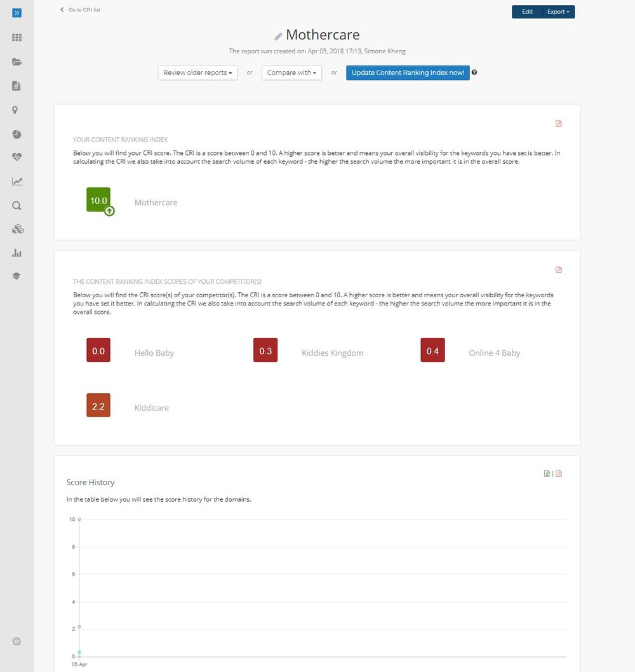This screenshot has height=672, width=635.
Task: Export Score History to Excel via green icon
Action: pos(547,473)
